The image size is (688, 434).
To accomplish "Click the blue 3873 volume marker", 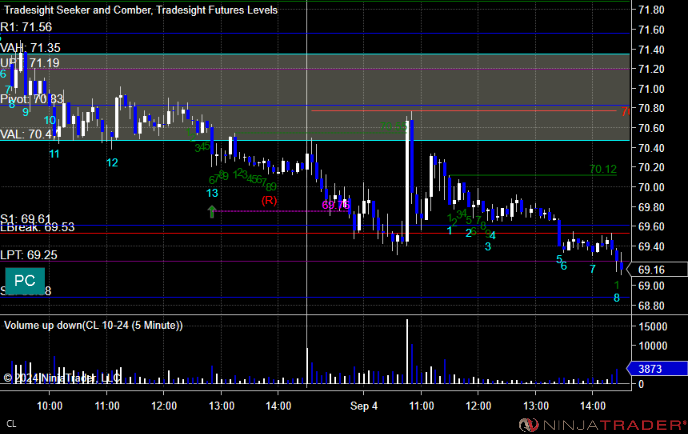I will tap(657, 369).
